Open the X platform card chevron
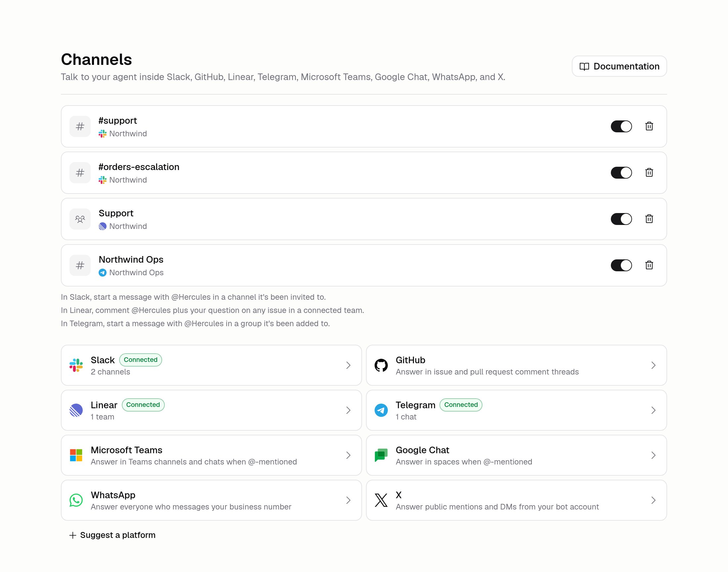 [653, 500]
